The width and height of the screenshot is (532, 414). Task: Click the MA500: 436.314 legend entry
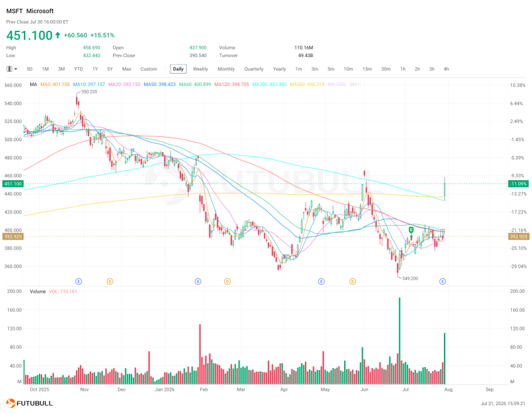(x=307, y=84)
